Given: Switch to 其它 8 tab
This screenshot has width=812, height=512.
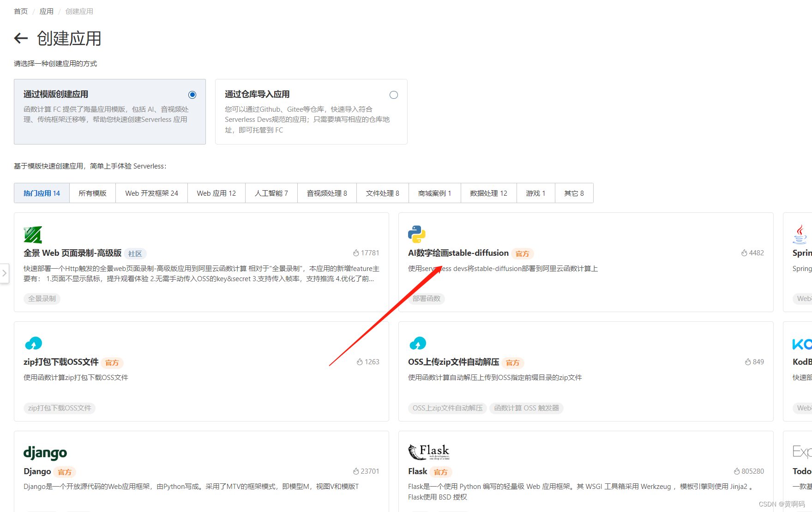Looking at the screenshot, I should pyautogui.click(x=574, y=193).
